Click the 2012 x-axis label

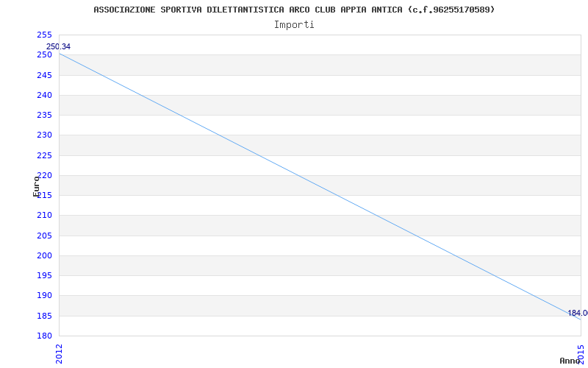click(60, 353)
